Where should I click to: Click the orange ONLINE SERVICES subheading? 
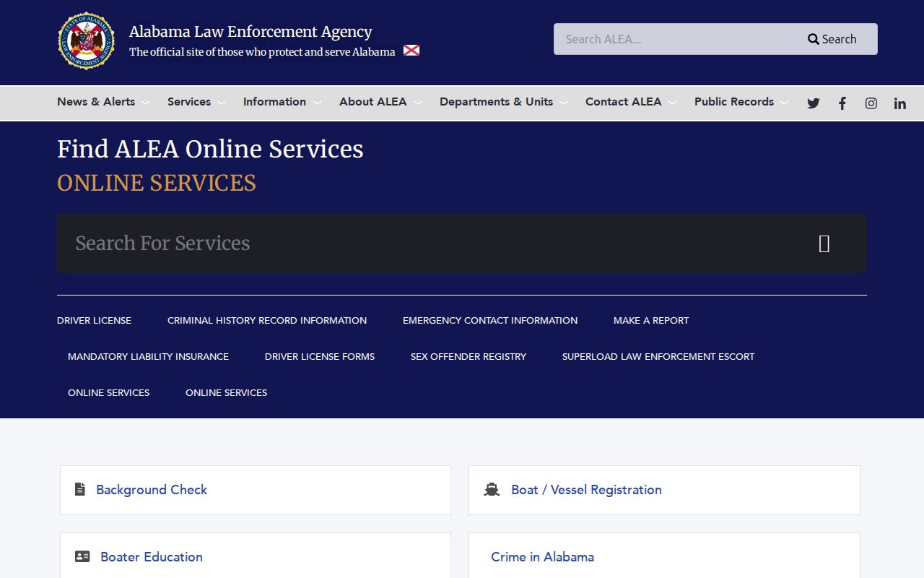[x=157, y=183]
